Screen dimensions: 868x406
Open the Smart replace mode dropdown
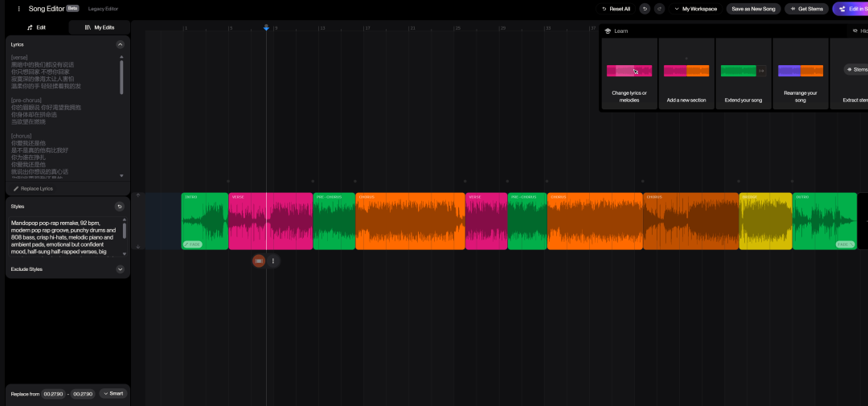[113, 393]
